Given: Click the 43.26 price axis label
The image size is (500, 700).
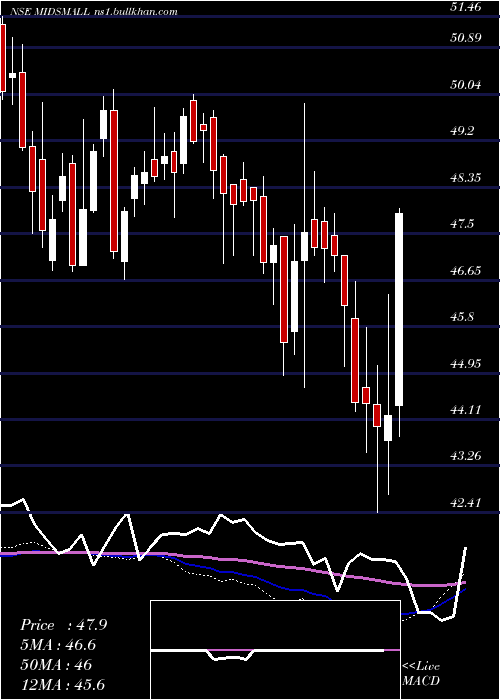Looking at the screenshot, I should click(x=466, y=456).
